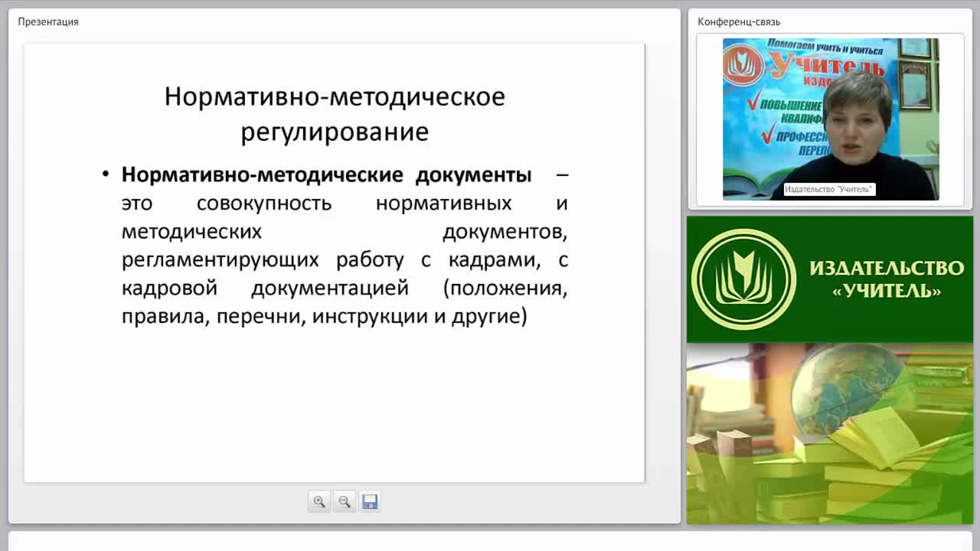Viewport: 980px width, 551px height.
Task: Click the Конференц-связь panel title
Action: (739, 21)
